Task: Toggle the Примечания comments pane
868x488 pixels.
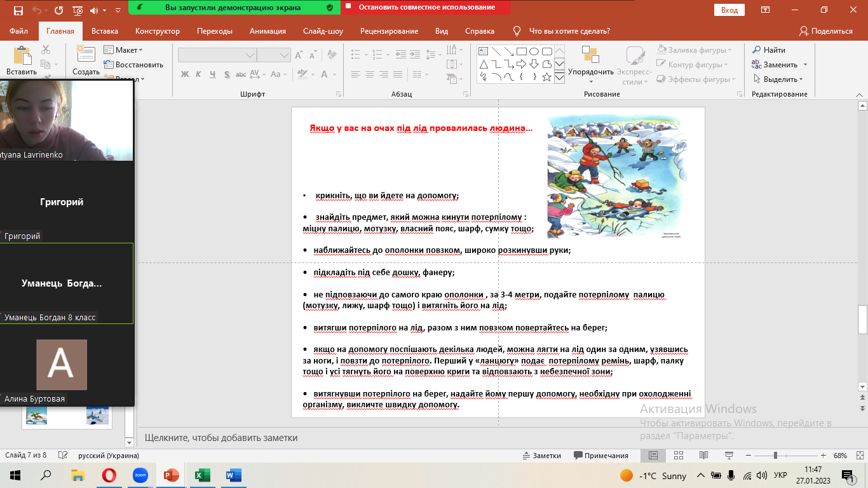Action: point(600,456)
